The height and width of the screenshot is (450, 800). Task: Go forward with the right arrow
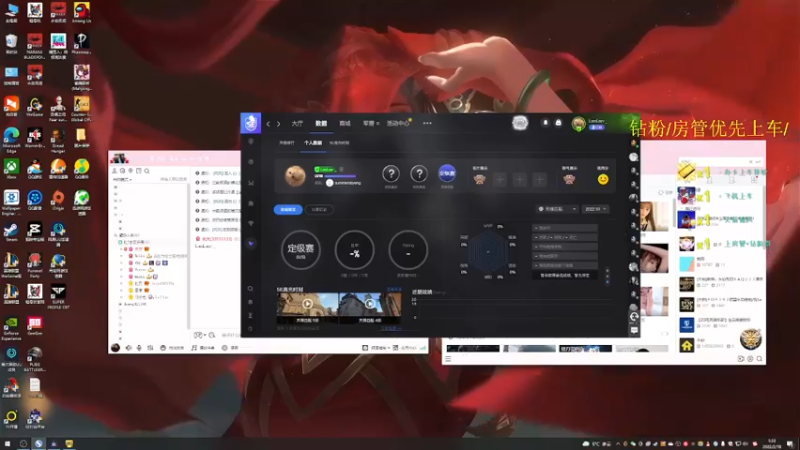pyautogui.click(x=279, y=124)
